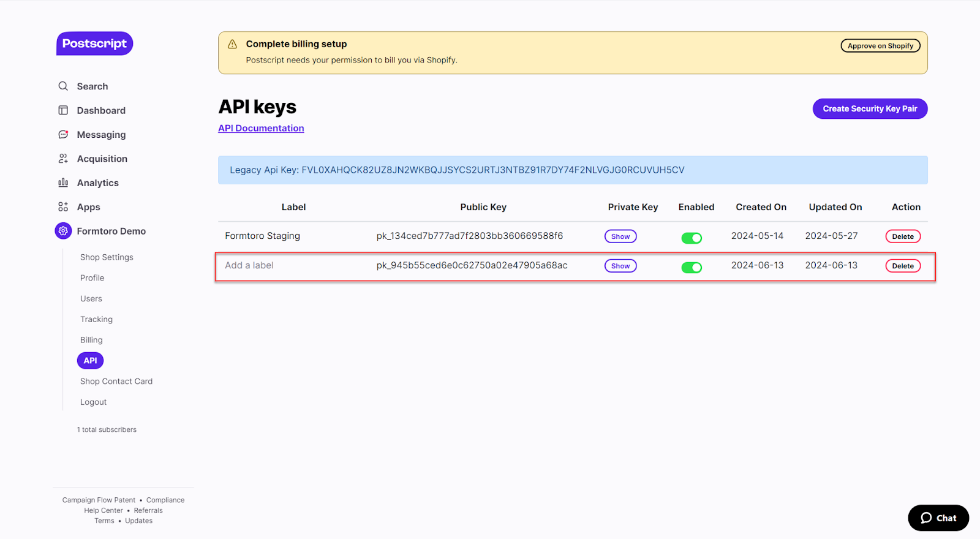The image size is (980, 539).
Task: Click the Public Key column header
Action: (483, 207)
